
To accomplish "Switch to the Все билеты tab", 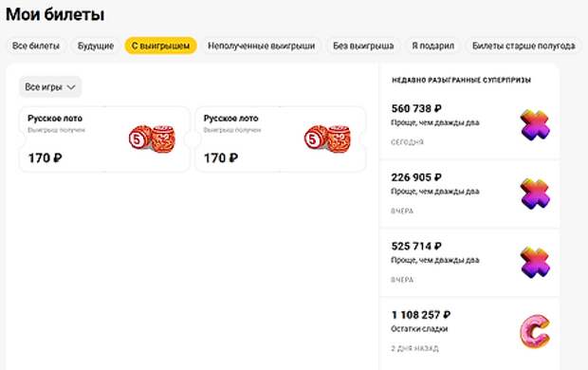I will [36, 46].
